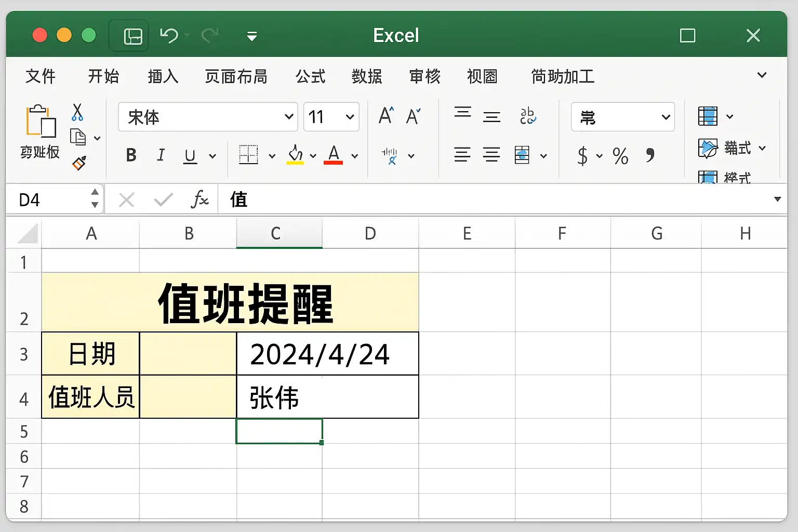Image resolution: width=798 pixels, height=532 pixels.
Task: Click the Paste clipboard icon
Action: click(x=41, y=121)
